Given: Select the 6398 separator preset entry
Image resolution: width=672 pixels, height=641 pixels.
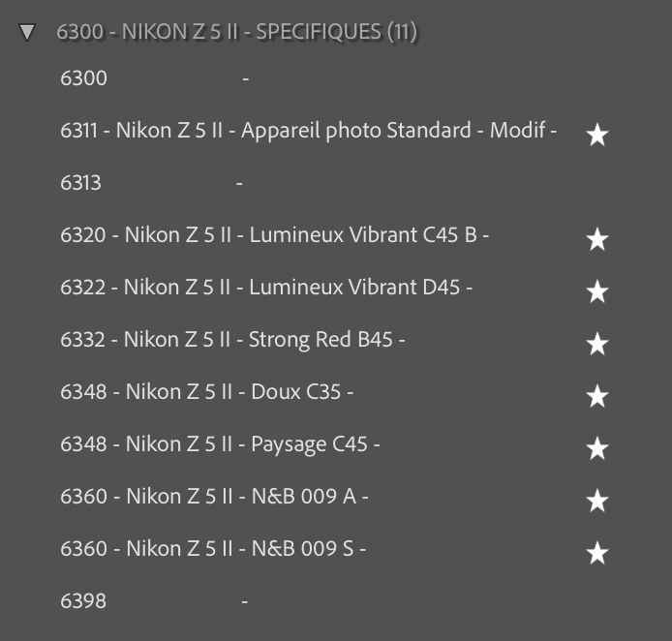Looking at the screenshot, I should pos(84,601).
